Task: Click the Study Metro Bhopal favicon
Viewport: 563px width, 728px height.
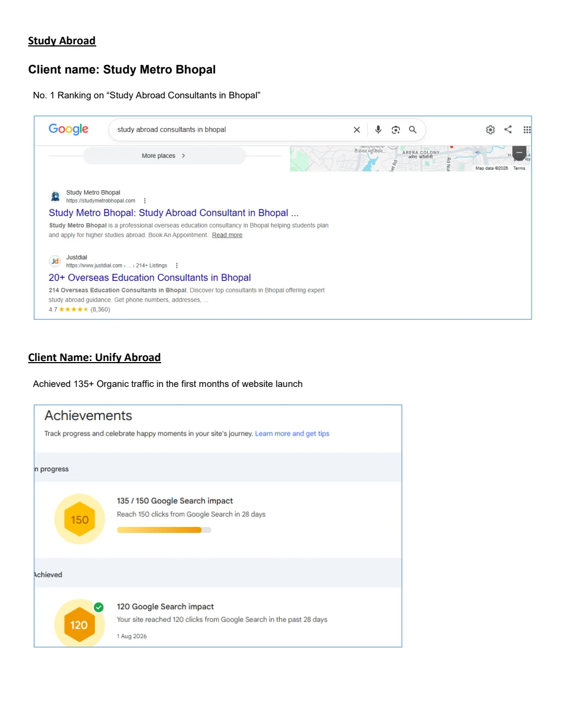Action: click(55, 196)
